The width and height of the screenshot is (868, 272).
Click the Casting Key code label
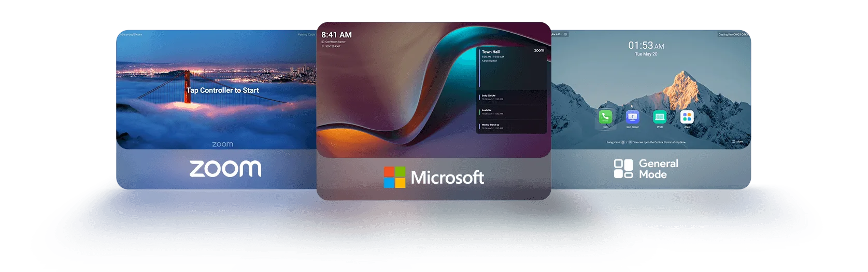(x=733, y=35)
